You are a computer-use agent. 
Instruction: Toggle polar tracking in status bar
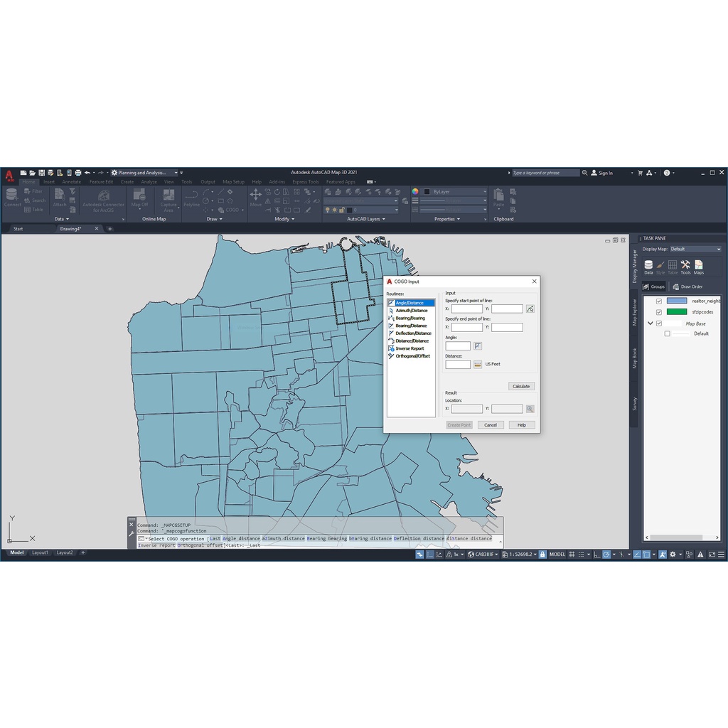click(x=606, y=555)
